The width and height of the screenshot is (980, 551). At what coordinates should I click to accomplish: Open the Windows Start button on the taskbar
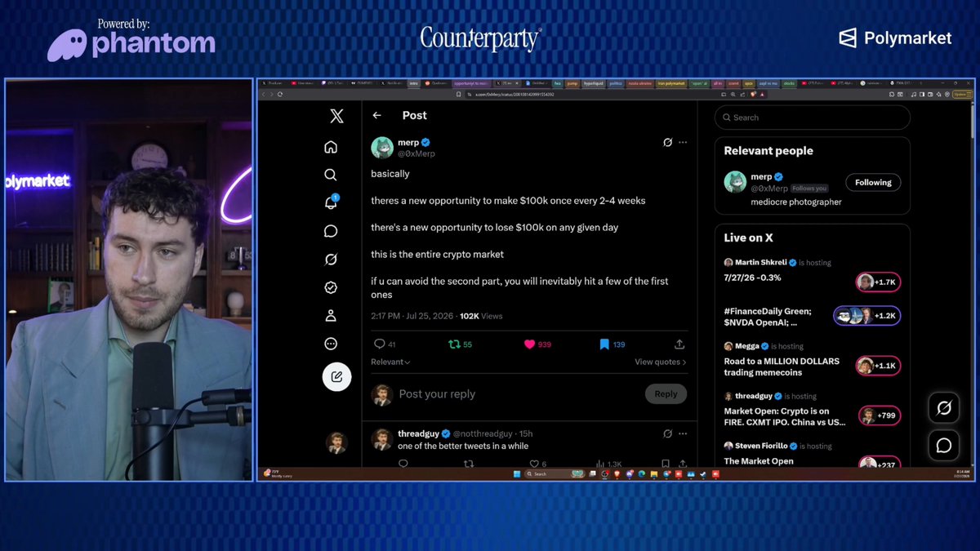[x=516, y=473]
